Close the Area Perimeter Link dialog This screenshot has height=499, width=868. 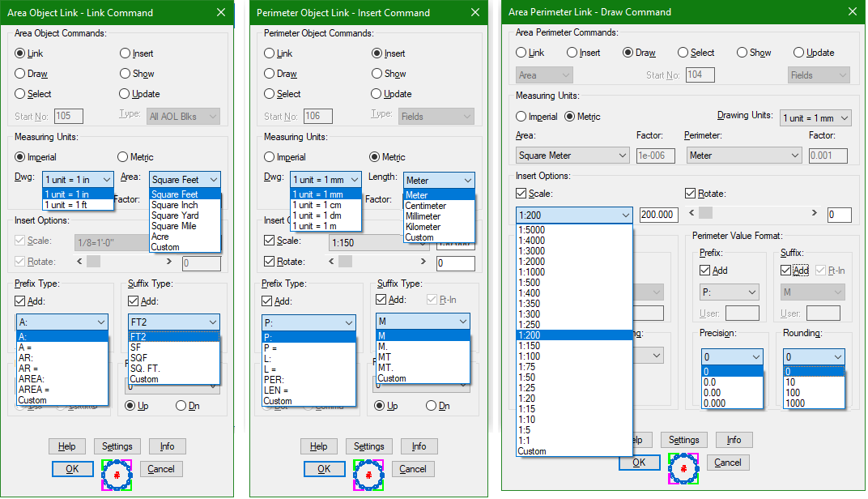pyautogui.click(x=853, y=11)
